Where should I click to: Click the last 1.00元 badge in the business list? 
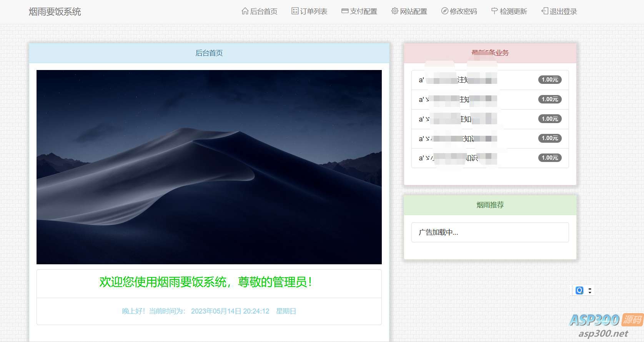point(549,158)
